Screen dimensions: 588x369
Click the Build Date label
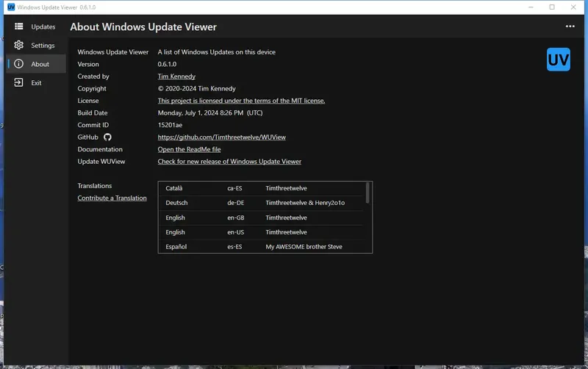[93, 113]
